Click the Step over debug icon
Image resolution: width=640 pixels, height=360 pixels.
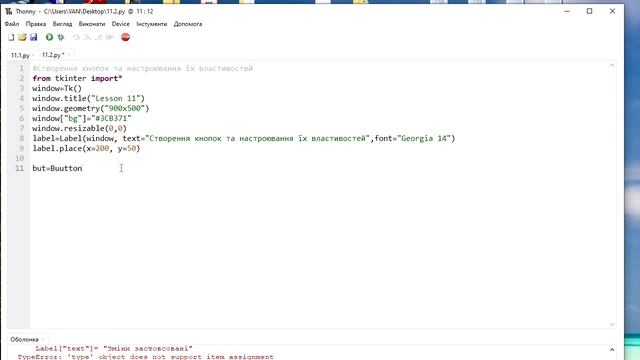[76, 37]
